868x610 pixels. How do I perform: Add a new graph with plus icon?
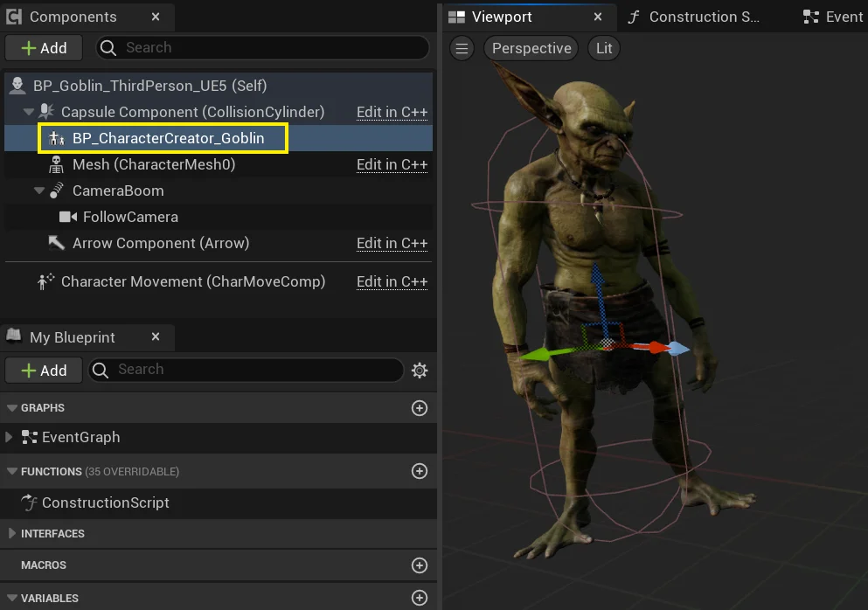(x=420, y=408)
